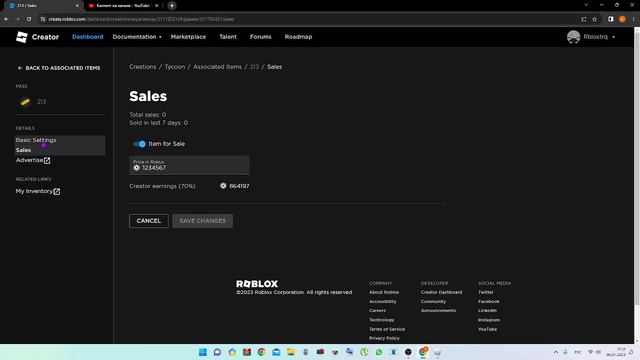Open the browser side panel icon
This screenshot has height=360, width=640.
[611, 19]
